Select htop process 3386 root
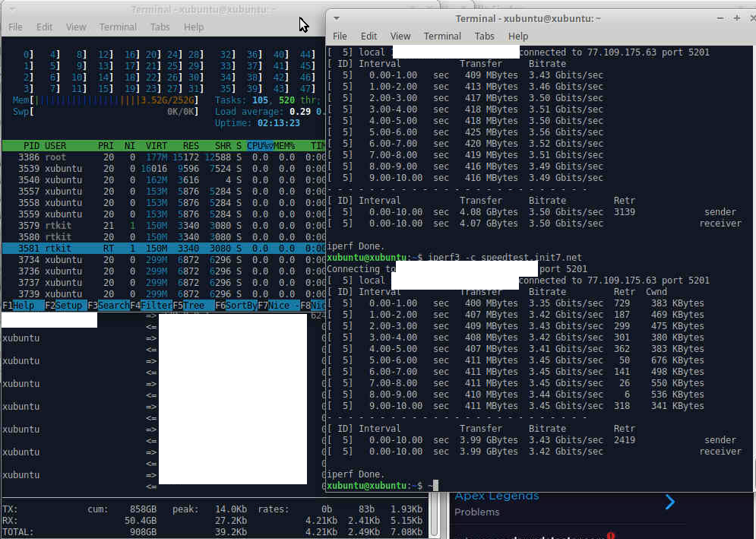The image size is (756, 539). point(164,157)
